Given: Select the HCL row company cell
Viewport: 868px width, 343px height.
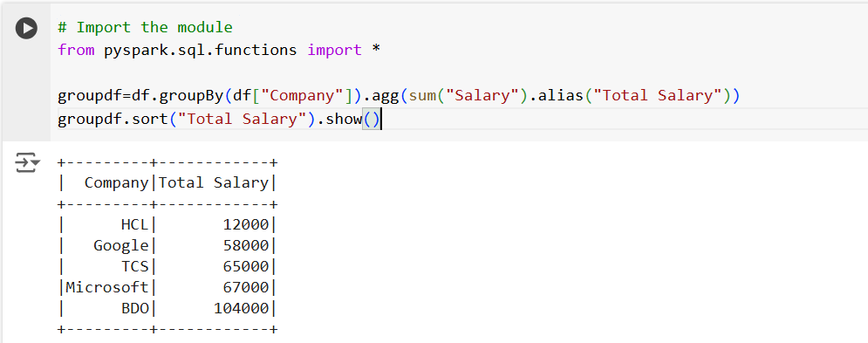Looking at the screenshot, I should 135,224.
